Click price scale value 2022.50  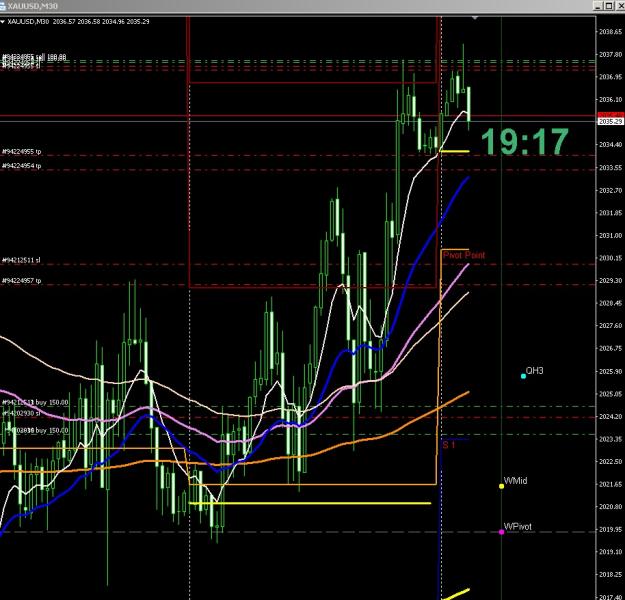tap(610, 461)
